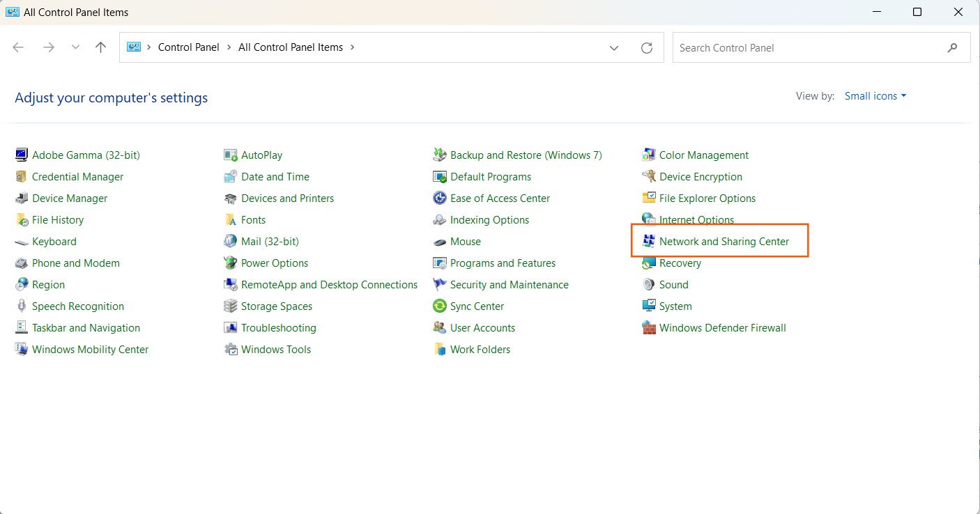Image resolution: width=980 pixels, height=514 pixels.
Task: Open the Phone and Modem icon
Action: [21, 263]
